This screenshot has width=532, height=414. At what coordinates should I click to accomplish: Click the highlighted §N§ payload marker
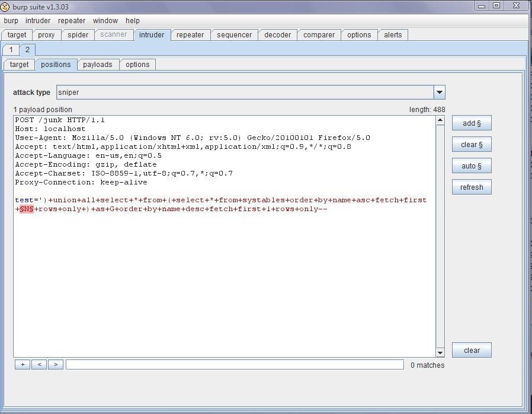(27, 209)
